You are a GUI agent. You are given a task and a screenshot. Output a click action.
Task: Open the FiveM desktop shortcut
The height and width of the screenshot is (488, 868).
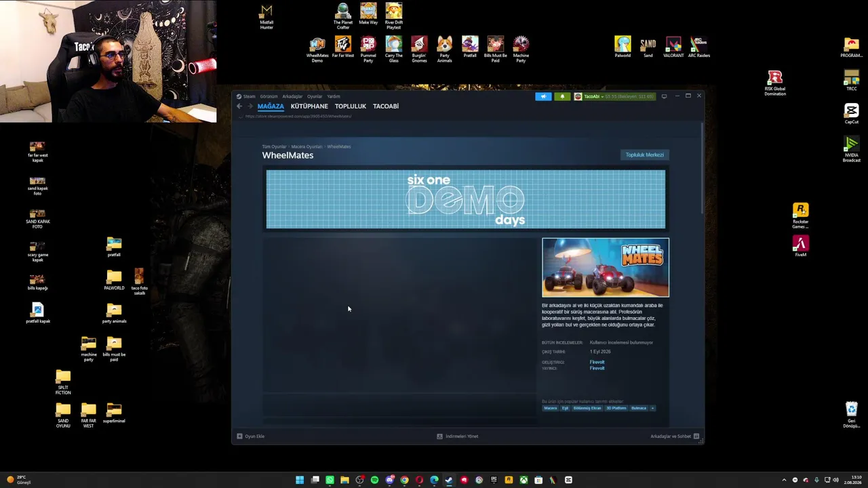point(801,247)
